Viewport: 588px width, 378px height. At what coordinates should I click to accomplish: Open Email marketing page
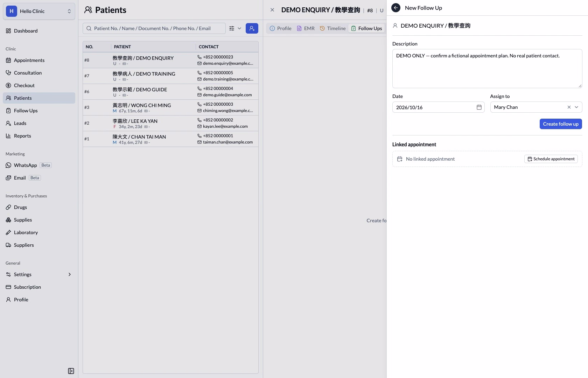tap(39, 178)
